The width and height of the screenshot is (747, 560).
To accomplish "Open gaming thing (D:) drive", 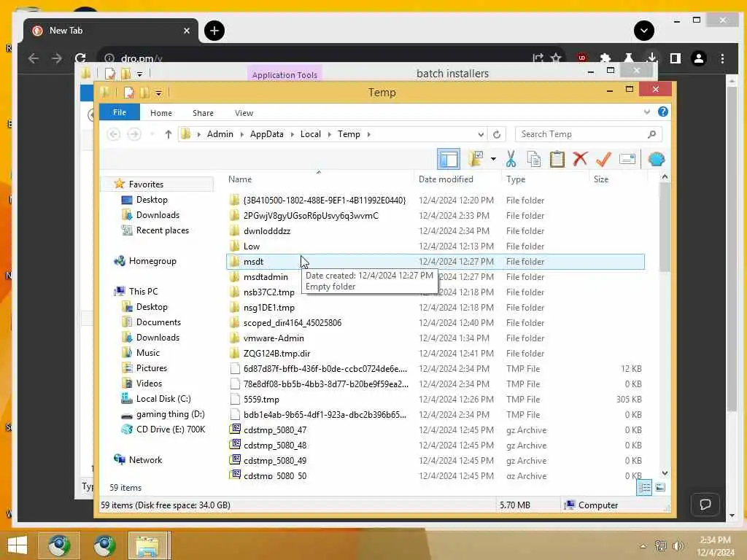I will point(170,414).
